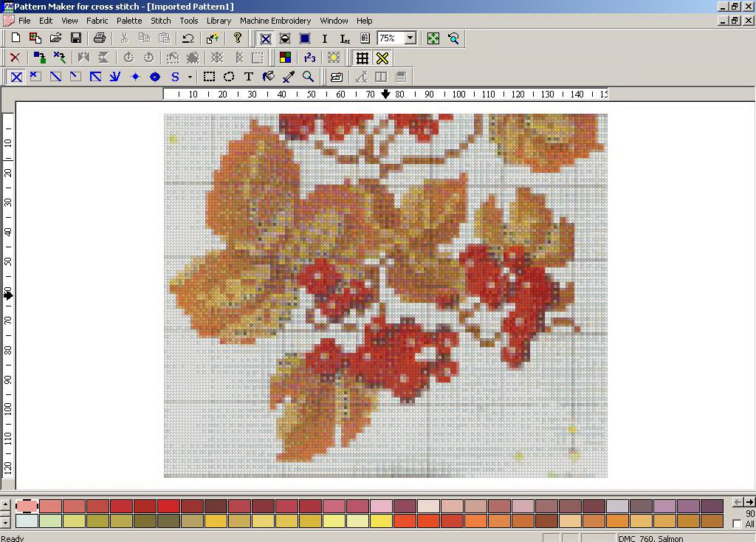Click the 75% zoom value field
This screenshot has height=542, width=756.
pyautogui.click(x=391, y=38)
